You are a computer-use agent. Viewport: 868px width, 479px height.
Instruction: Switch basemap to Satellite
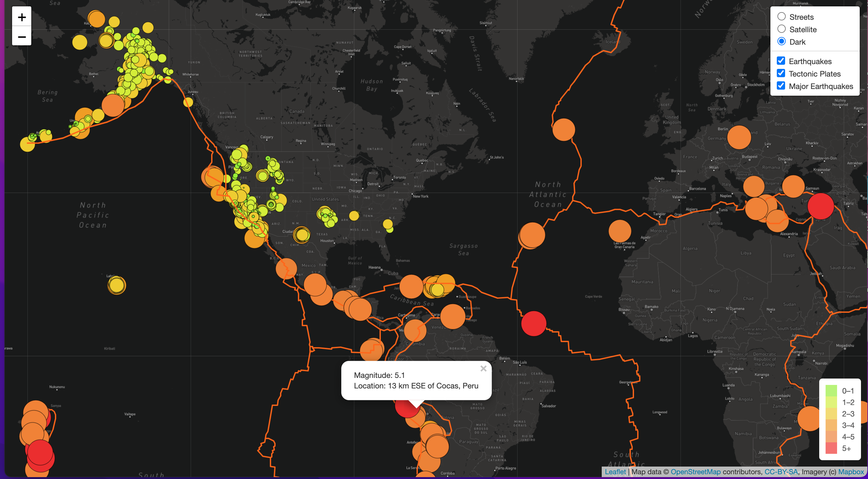click(782, 29)
